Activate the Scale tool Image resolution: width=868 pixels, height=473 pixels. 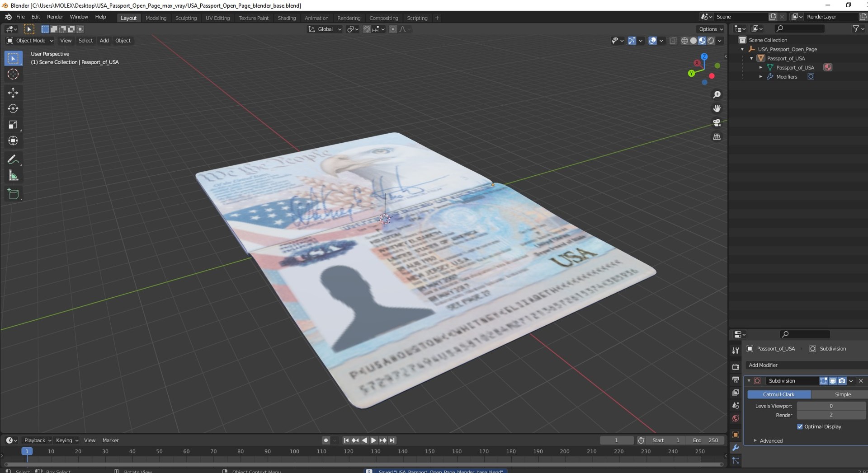coord(13,125)
